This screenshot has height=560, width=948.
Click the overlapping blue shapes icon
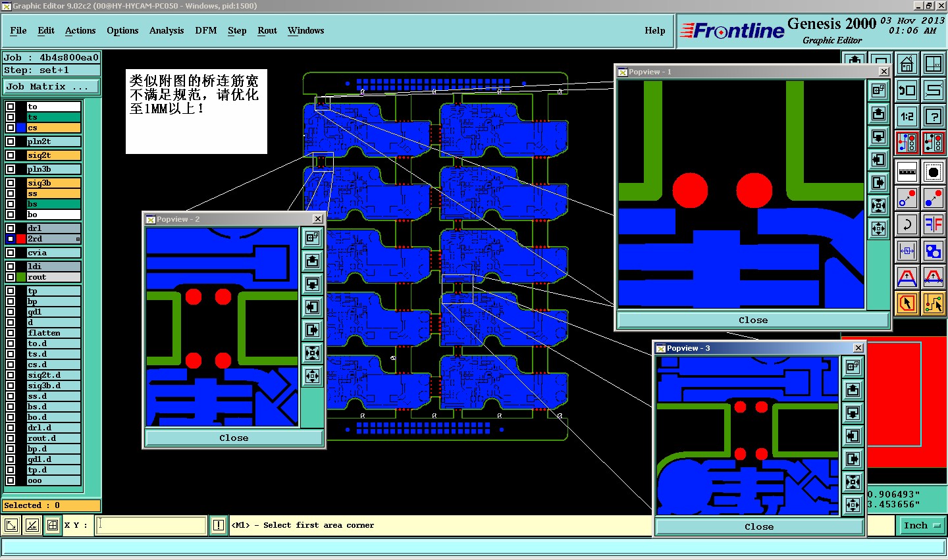click(933, 251)
